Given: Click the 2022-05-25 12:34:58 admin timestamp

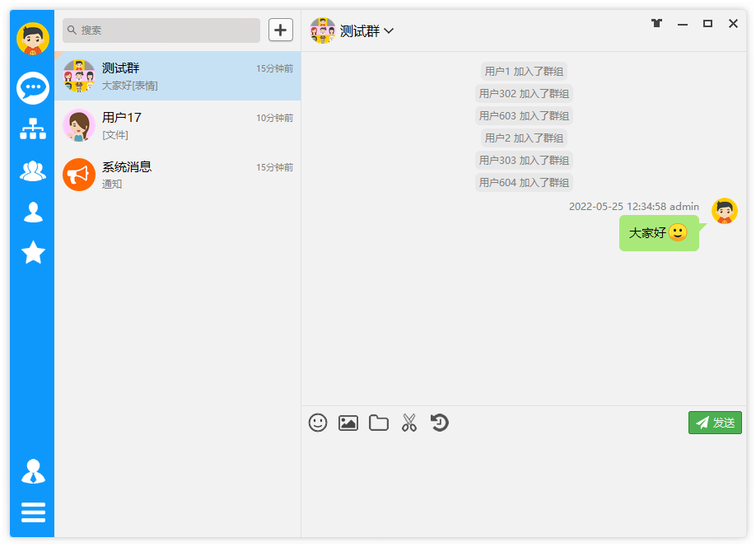Looking at the screenshot, I should click(x=633, y=207).
